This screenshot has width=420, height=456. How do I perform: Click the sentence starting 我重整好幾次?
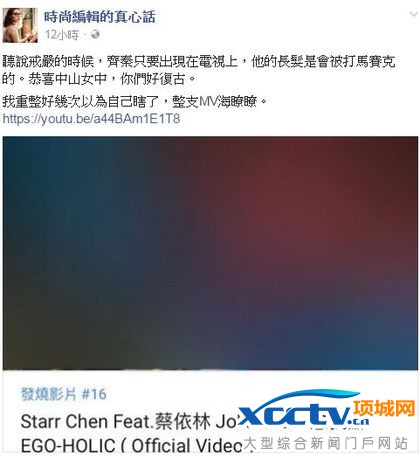(x=135, y=102)
